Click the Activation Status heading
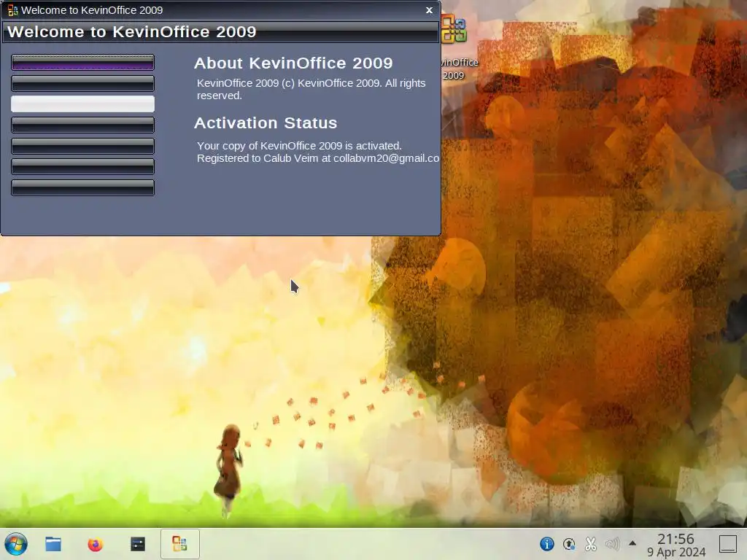This screenshot has width=747, height=560. click(266, 122)
